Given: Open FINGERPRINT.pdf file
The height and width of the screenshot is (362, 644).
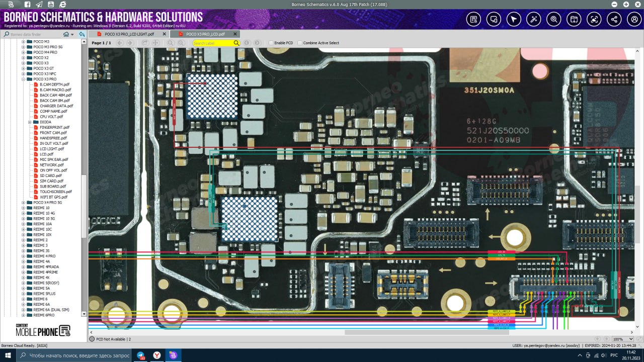Looking at the screenshot, I should 55,127.
